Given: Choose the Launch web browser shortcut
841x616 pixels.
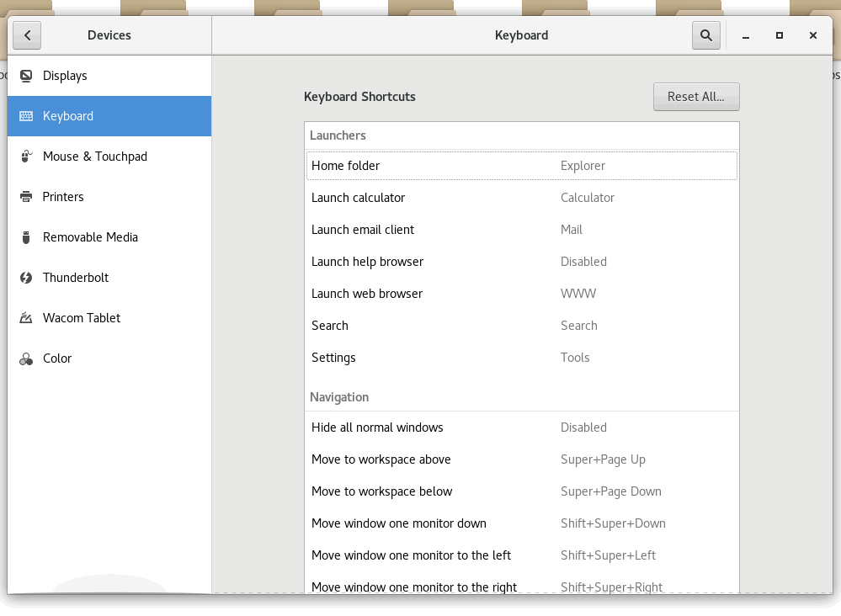Looking at the screenshot, I should pos(521,294).
